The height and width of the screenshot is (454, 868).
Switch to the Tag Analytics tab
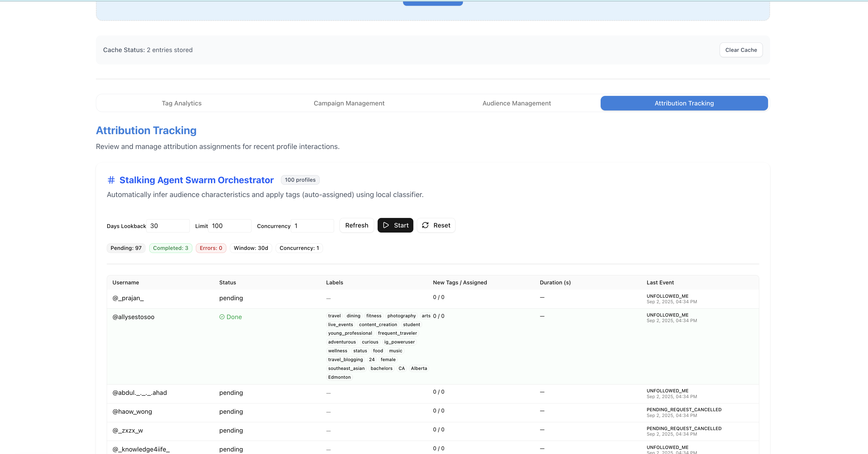pyautogui.click(x=181, y=103)
